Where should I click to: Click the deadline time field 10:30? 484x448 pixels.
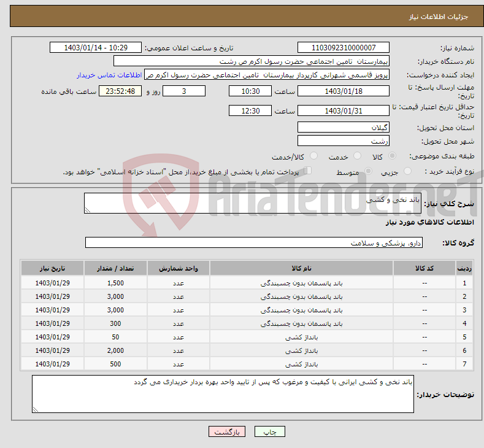point(250,91)
